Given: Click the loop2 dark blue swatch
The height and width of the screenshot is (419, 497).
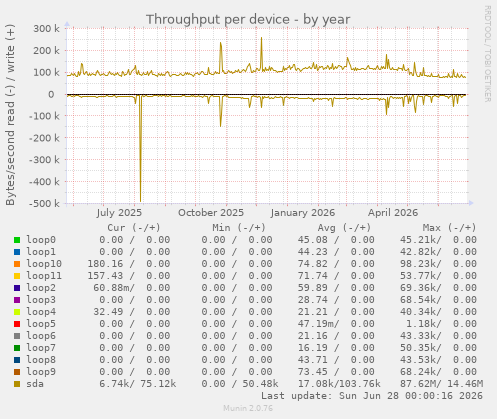Looking at the screenshot, I should (x=17, y=288).
